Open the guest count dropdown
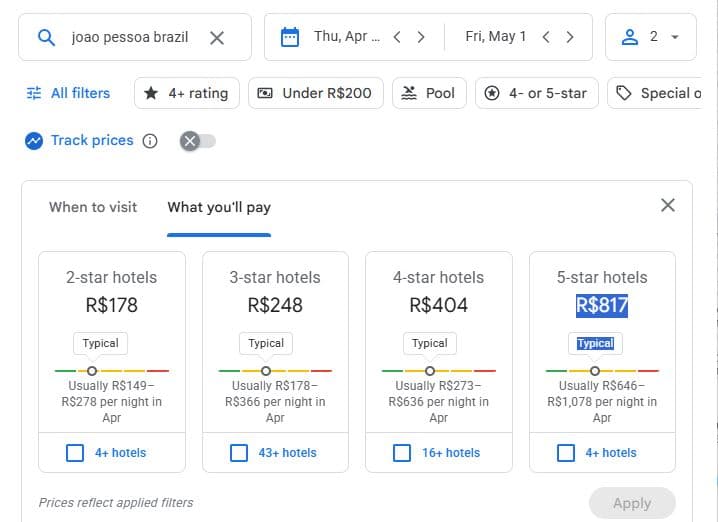This screenshot has height=522, width=718. [651, 37]
